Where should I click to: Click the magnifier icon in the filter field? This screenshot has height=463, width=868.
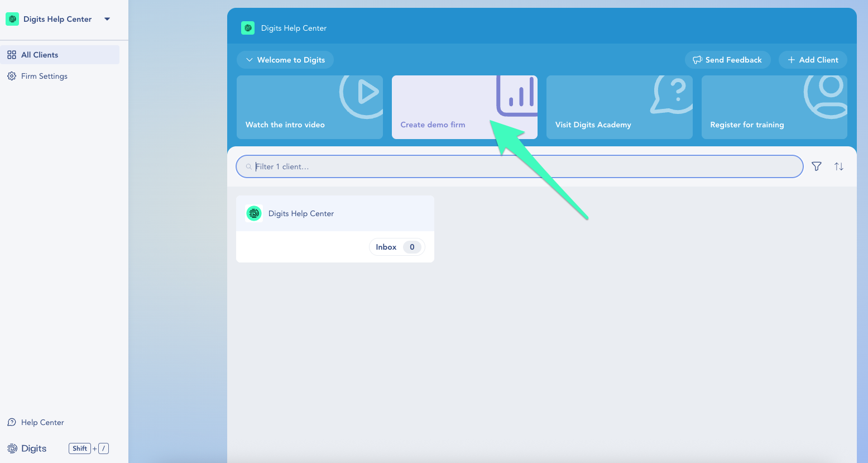248,166
